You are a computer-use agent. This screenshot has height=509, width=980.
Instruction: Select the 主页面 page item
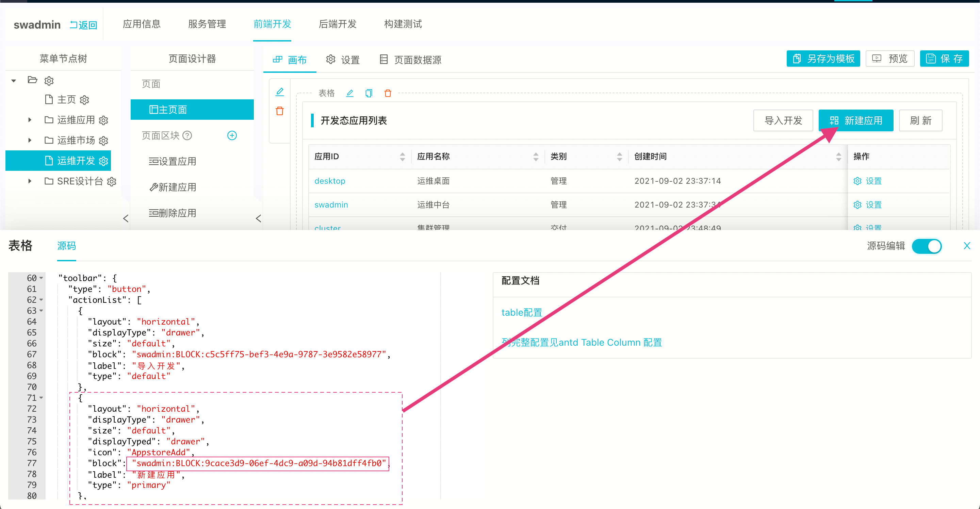click(x=192, y=110)
